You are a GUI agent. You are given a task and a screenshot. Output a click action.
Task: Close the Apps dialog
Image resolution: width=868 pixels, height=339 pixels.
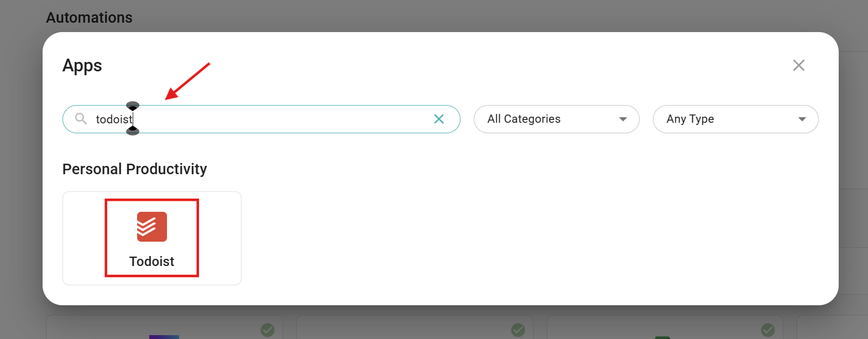[798, 65]
